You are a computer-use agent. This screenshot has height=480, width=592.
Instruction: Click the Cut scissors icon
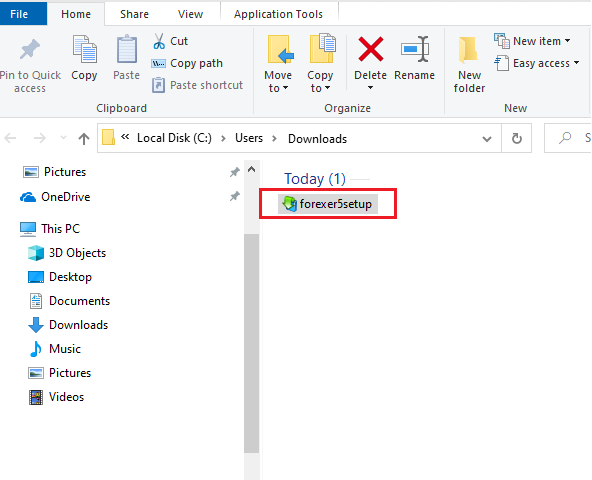click(159, 41)
